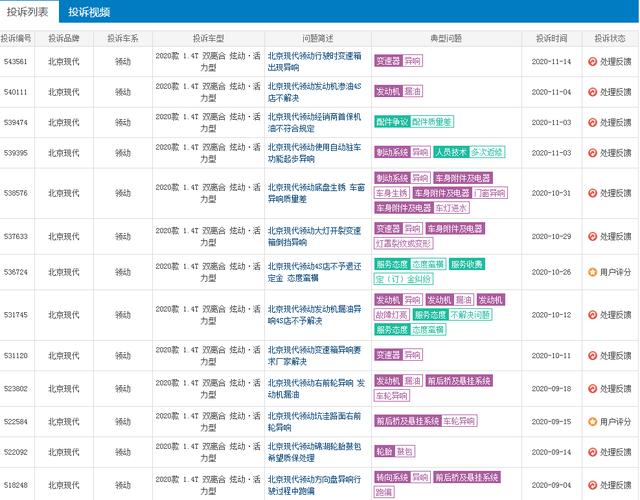Open complaint about 4S店不予退还定金
This screenshot has width=640, height=500.
(x=315, y=272)
